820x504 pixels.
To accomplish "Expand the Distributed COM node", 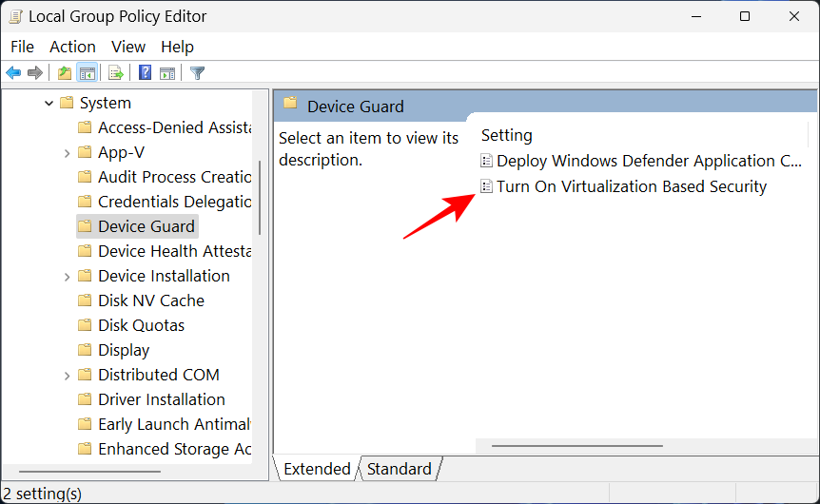I will coord(67,375).
